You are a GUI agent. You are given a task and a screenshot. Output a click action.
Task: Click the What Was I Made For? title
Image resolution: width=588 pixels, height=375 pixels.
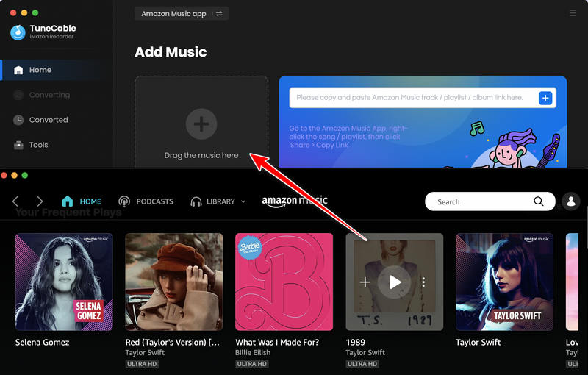point(277,343)
